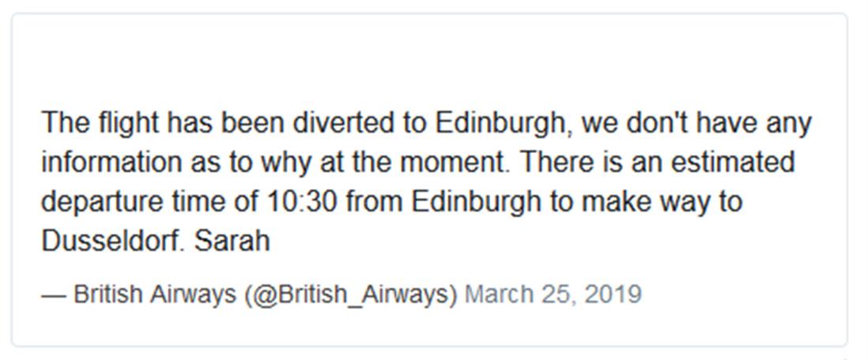Image resolution: width=868 pixels, height=360 pixels.
Task: Click the @British_Airways handle
Action: pos(351,294)
